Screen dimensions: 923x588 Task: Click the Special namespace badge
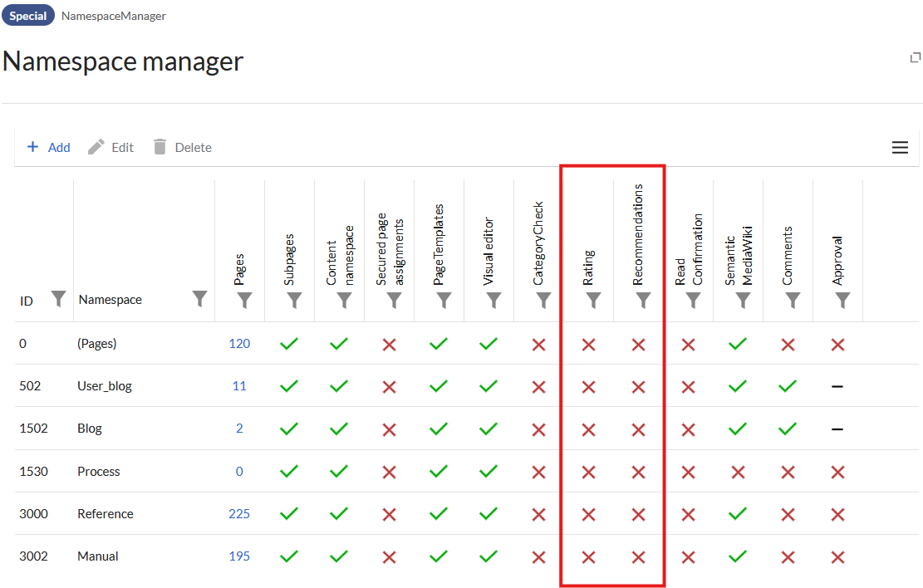click(28, 16)
